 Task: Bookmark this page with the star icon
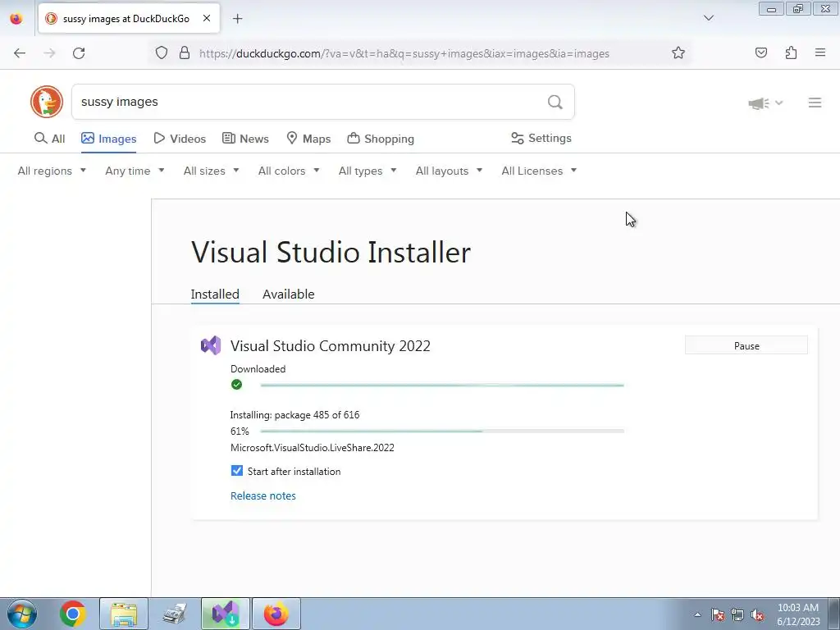(x=678, y=52)
